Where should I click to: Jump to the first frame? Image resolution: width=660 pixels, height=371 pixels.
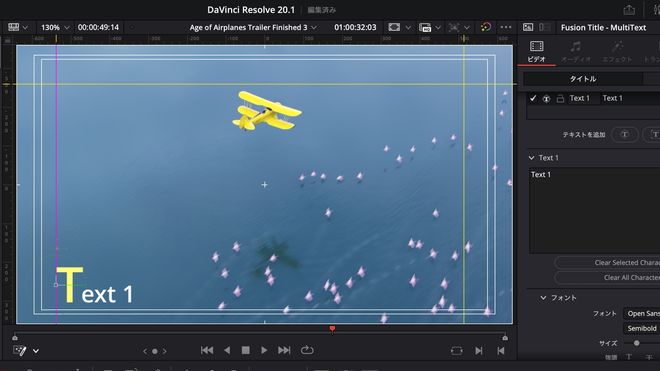(x=207, y=350)
